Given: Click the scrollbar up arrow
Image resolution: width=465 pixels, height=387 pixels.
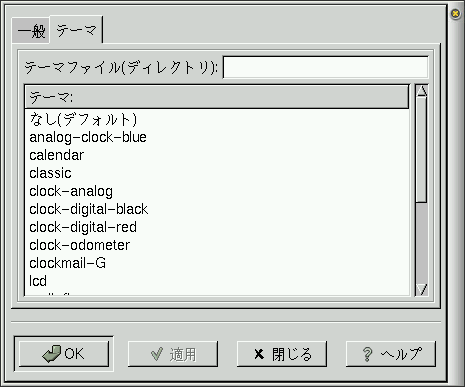Looking at the screenshot, I should 422,91.
